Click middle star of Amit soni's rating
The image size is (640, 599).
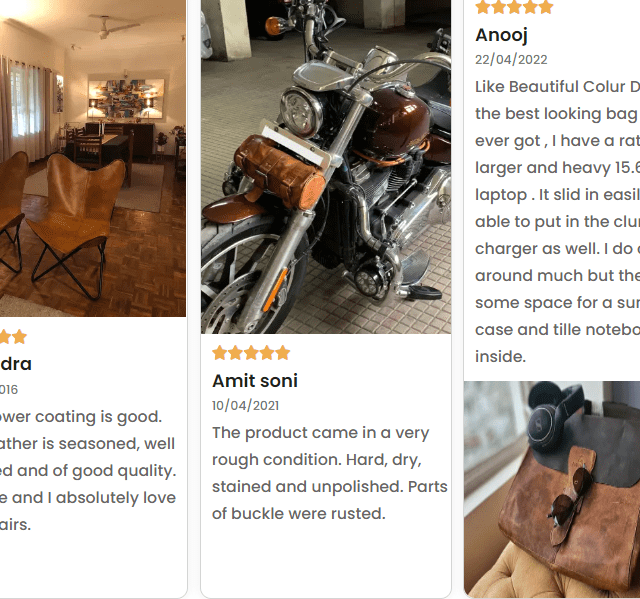[x=251, y=353]
